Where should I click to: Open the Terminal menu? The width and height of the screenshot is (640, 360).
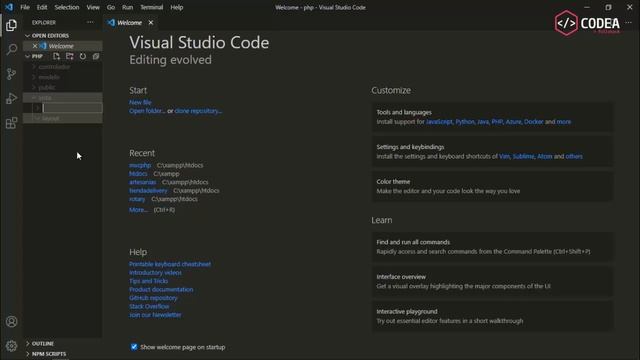151,7
